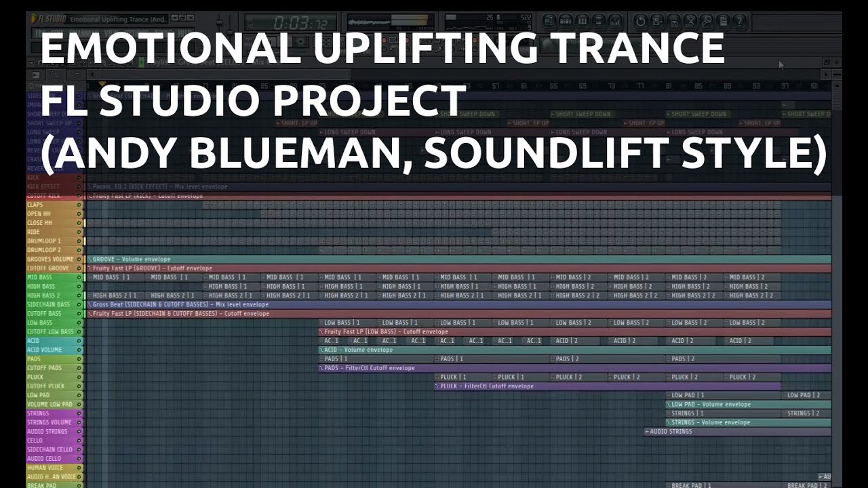Select Fruity Fast LP (LOW BASS) Cutoff envelope
The image size is (868, 488).
coord(575,332)
